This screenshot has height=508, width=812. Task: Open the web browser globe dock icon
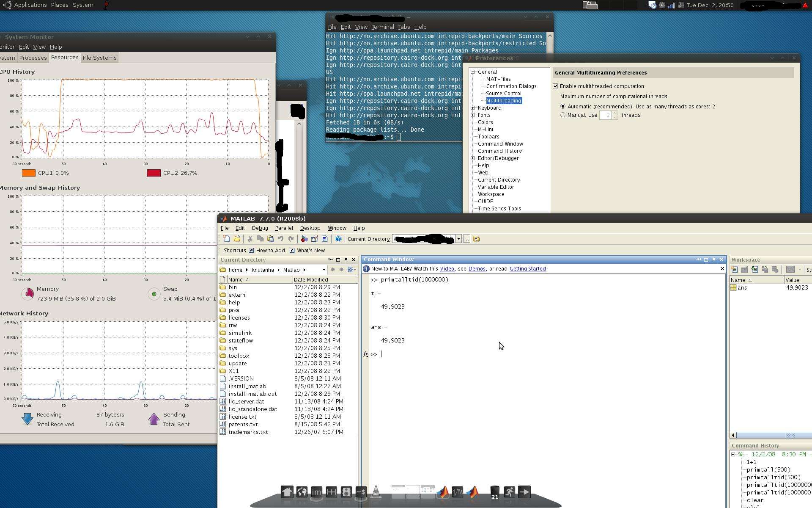[x=302, y=491]
